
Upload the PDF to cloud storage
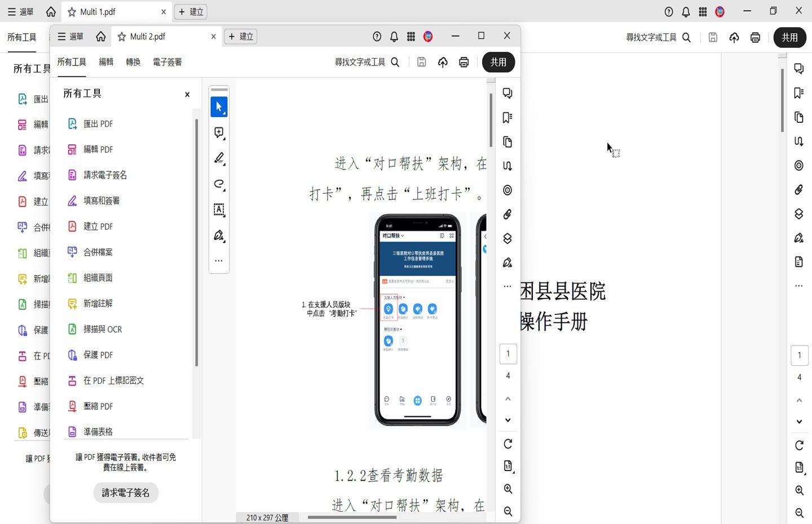(x=443, y=62)
